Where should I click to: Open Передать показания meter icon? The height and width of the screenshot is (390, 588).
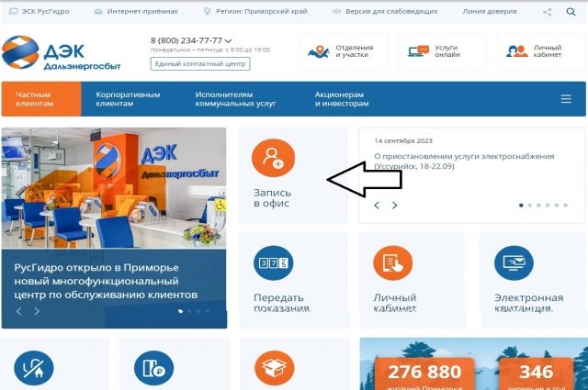pos(274,263)
